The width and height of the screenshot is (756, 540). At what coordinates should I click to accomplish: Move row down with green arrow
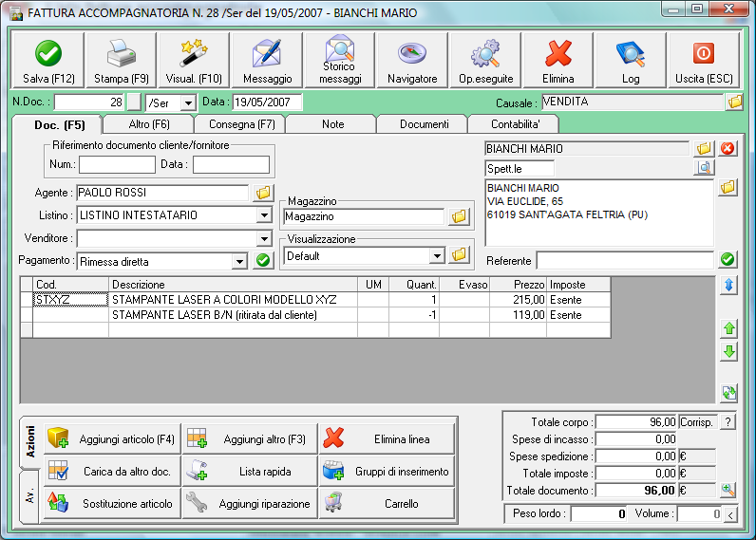[x=728, y=352]
